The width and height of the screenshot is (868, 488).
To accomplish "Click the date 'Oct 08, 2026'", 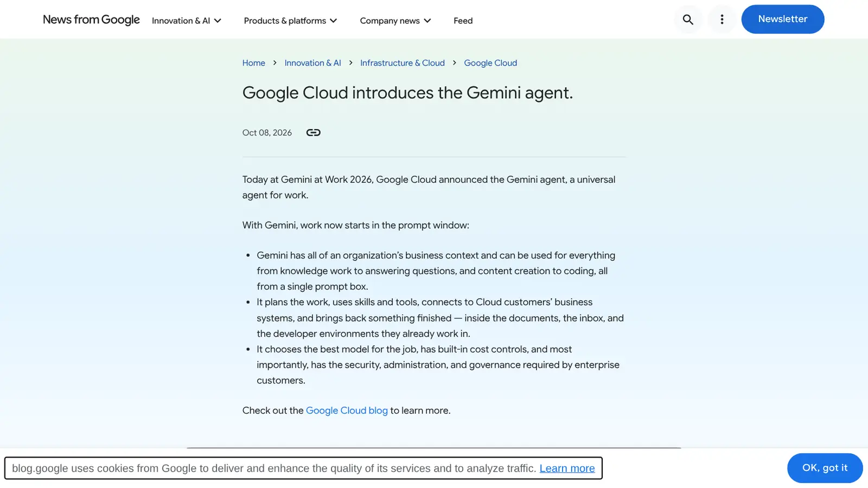I will [x=267, y=133].
